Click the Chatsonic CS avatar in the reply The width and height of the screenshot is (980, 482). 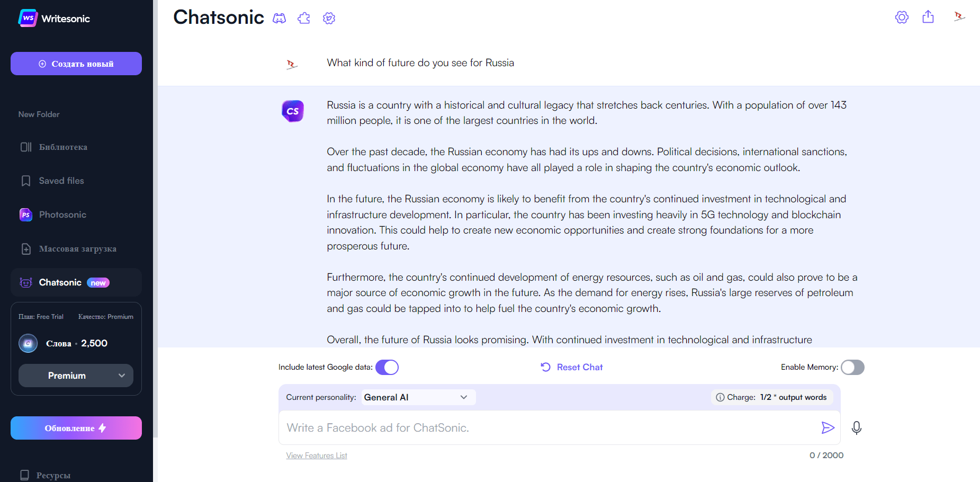point(293,111)
